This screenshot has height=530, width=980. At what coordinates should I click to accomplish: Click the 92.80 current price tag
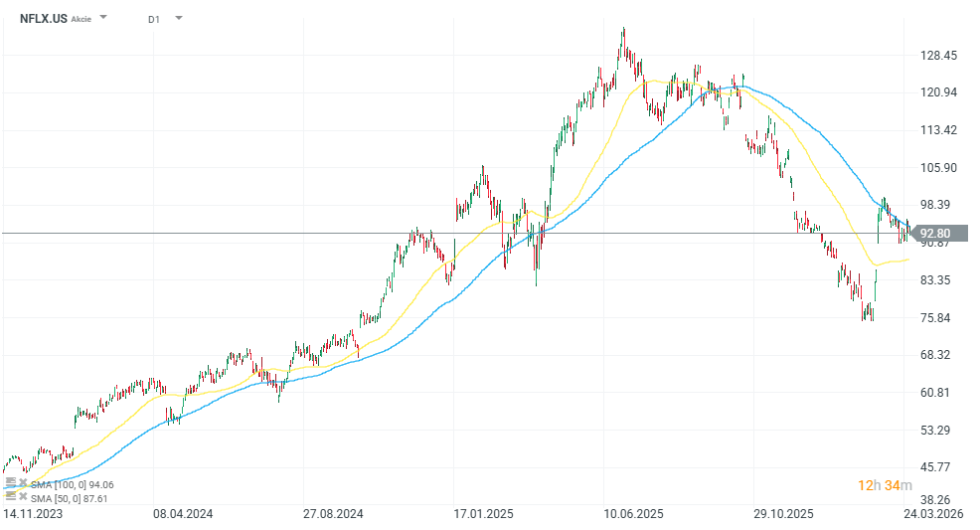(935, 234)
